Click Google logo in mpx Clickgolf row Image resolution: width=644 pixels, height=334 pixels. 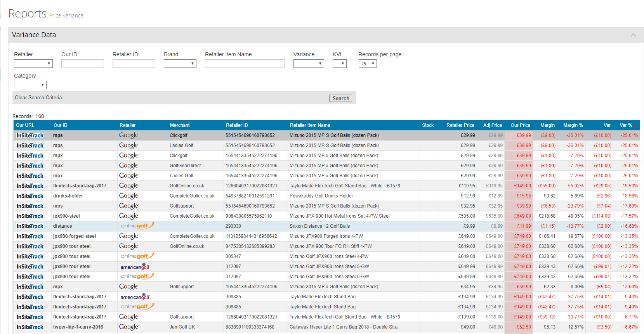[128, 156]
